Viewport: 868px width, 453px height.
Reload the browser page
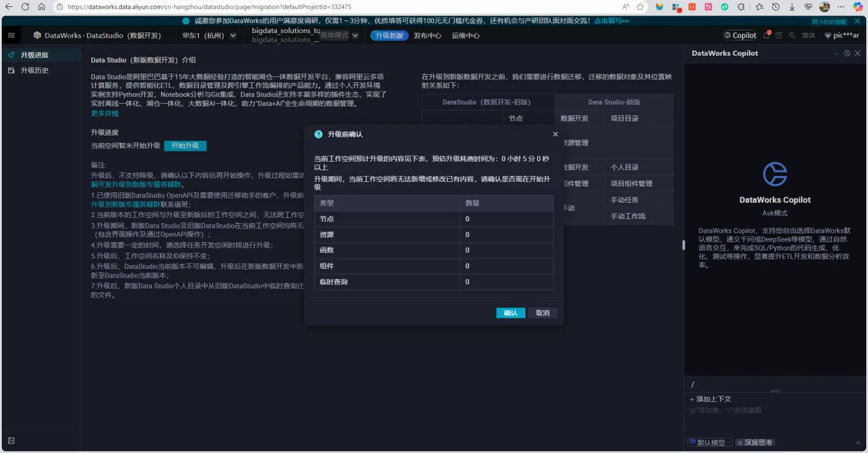point(25,7)
